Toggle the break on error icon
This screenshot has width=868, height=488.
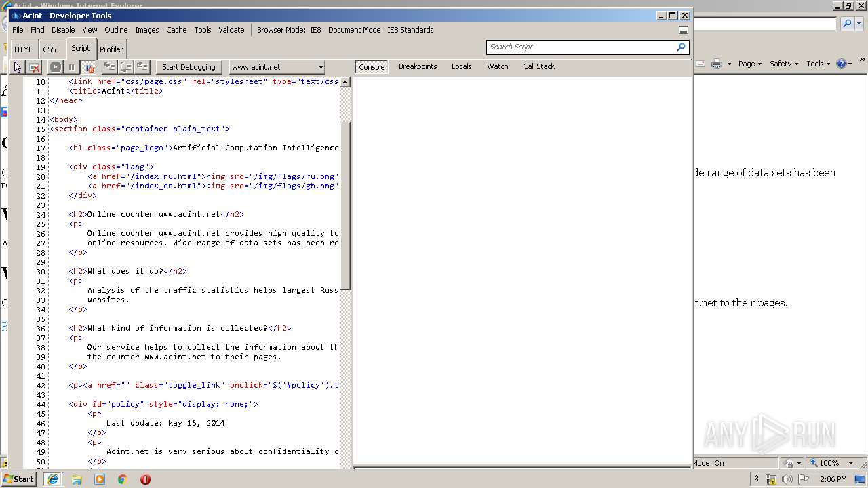tap(88, 67)
